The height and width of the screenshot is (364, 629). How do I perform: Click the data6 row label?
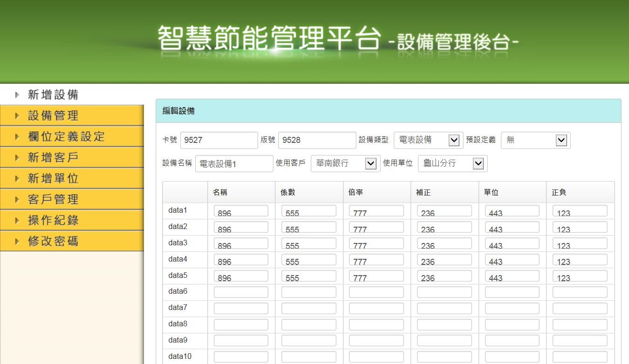tap(178, 291)
